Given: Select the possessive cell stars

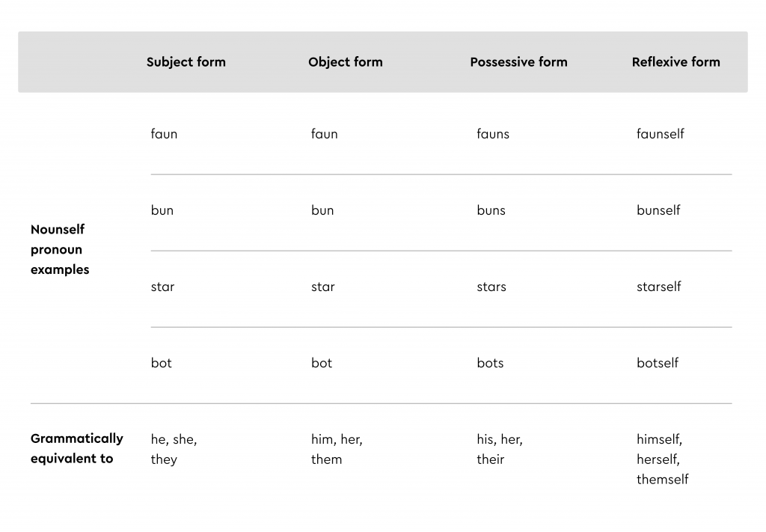Looking at the screenshot, I should point(491,287).
